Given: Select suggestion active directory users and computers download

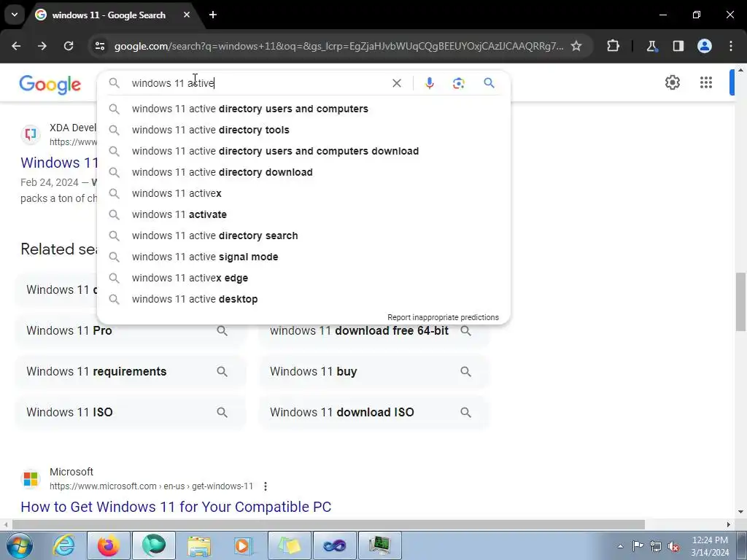Looking at the screenshot, I should point(303,151).
